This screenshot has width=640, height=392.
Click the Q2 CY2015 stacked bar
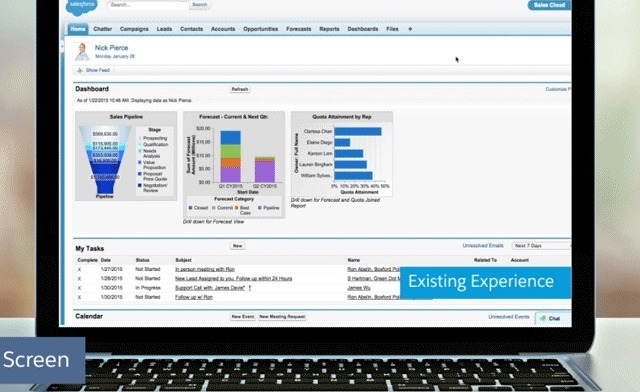coord(265,169)
